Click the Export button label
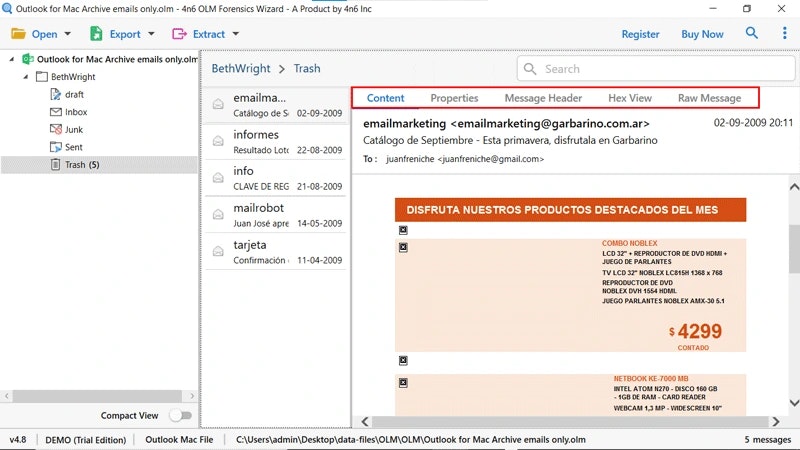This screenshot has height=450, width=800. click(x=125, y=34)
